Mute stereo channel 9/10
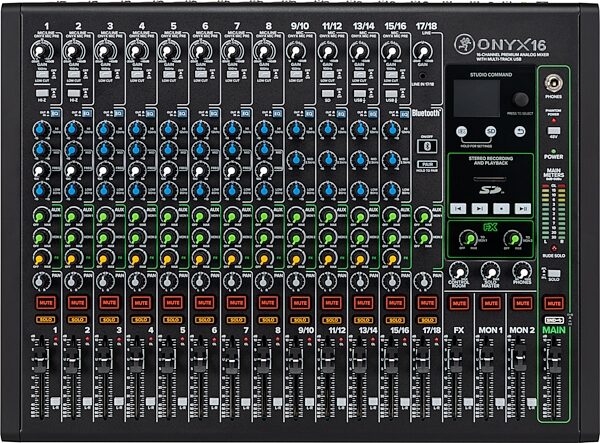Screen dimensions: 600x443 click(300, 303)
